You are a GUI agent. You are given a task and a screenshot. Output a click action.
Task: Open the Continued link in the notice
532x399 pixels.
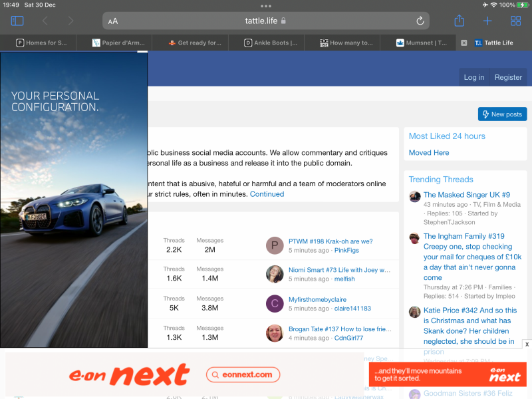tap(267, 194)
